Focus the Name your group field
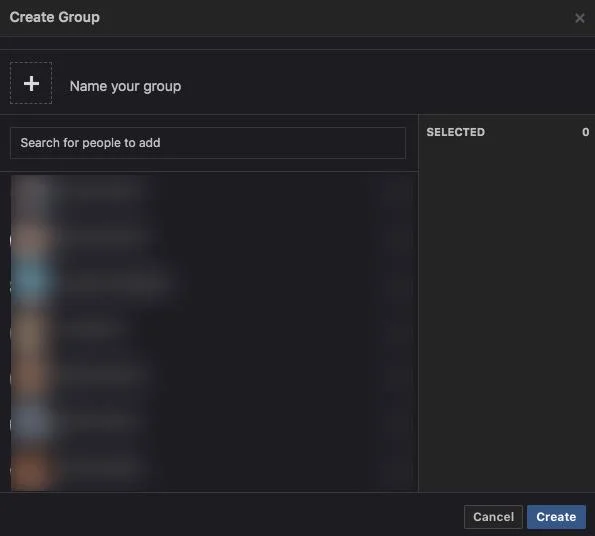 125,86
